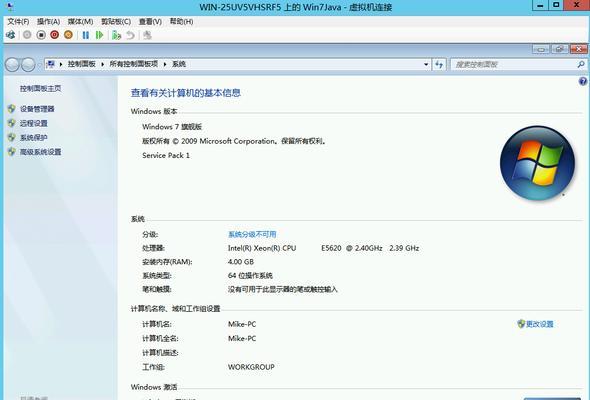Minimize the inner Control Panel window
The height and width of the screenshot is (400, 590).
(x=541, y=49)
